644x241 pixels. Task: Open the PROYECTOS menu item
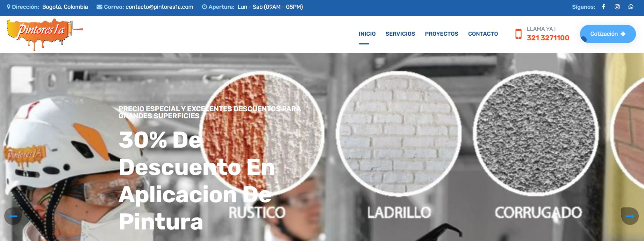click(442, 34)
